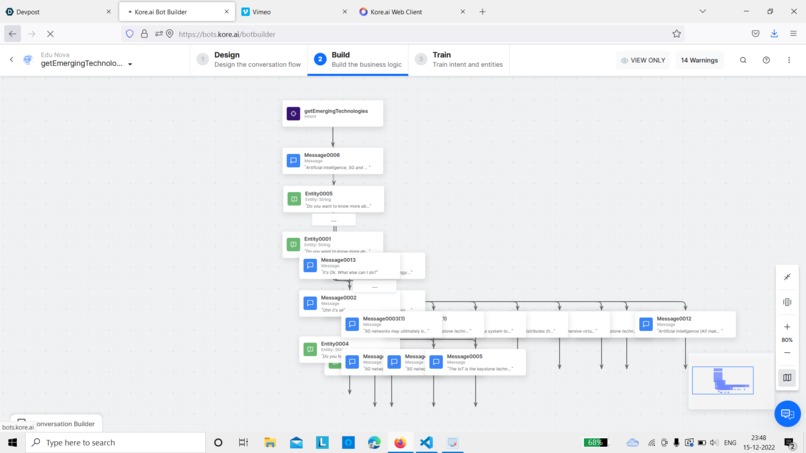Switch to the Design step tab
This screenshot has width=806, height=453.
tap(249, 60)
